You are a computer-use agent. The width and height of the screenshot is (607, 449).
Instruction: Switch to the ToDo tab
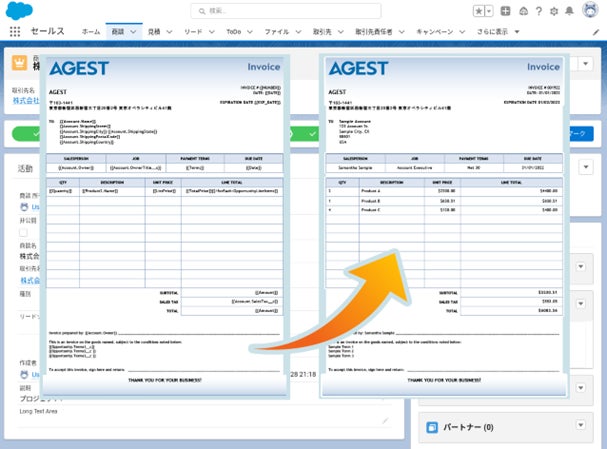(233, 32)
